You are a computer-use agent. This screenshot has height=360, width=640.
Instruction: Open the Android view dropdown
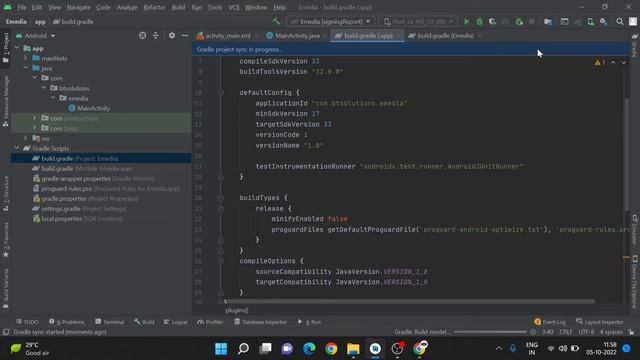36,36
